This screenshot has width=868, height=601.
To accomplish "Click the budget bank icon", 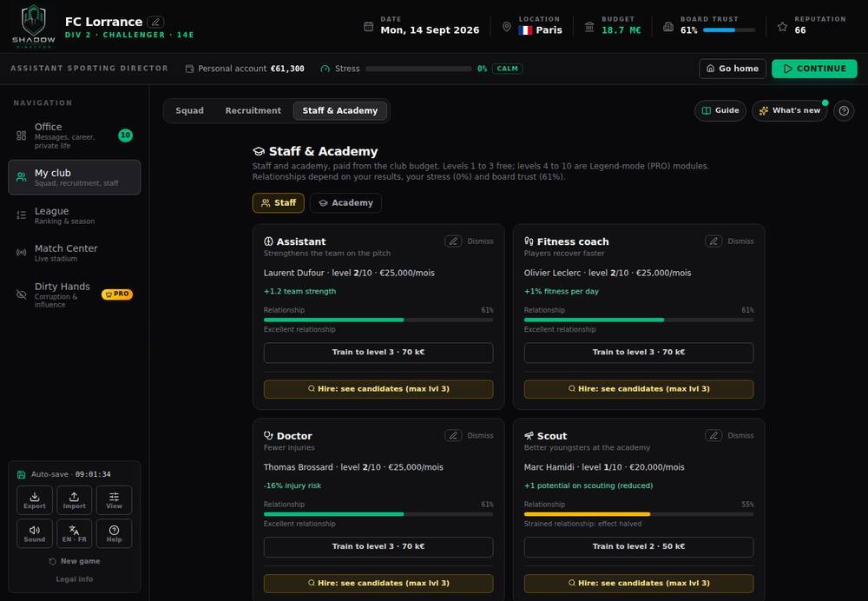I will pyautogui.click(x=589, y=27).
